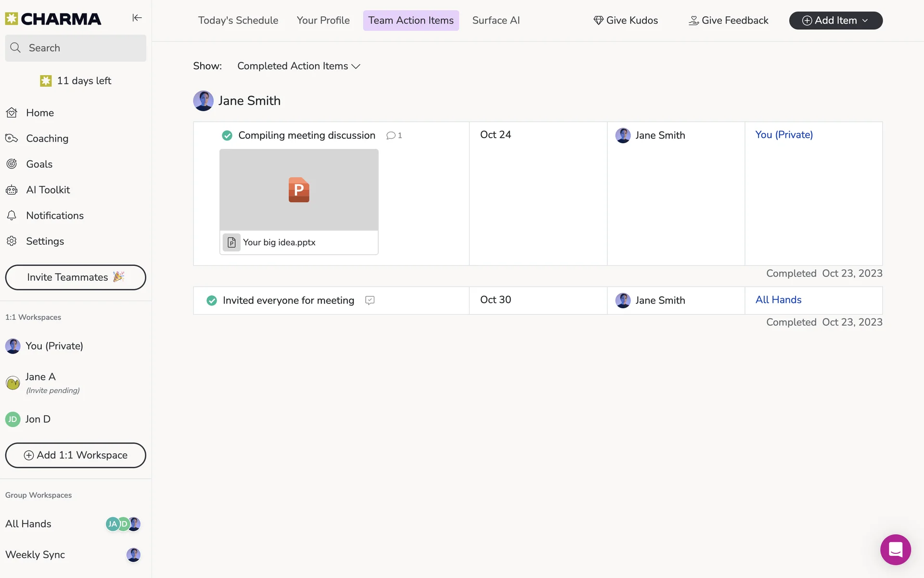
Task: Open the Add Item dropdown
Action: (835, 20)
